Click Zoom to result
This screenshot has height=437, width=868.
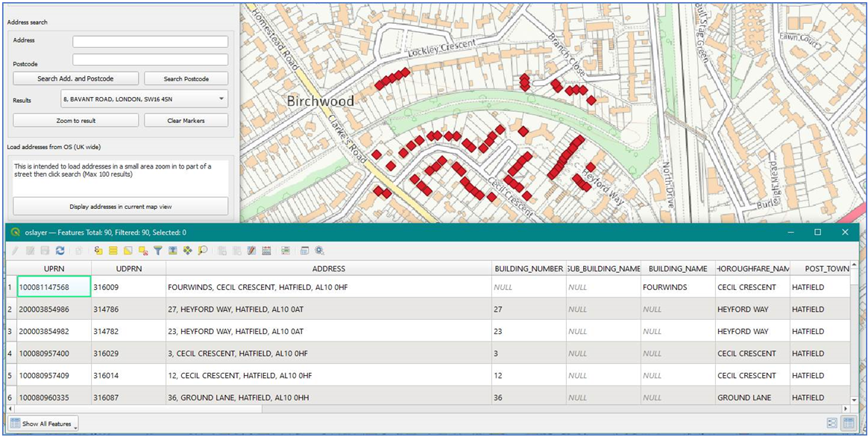point(75,121)
